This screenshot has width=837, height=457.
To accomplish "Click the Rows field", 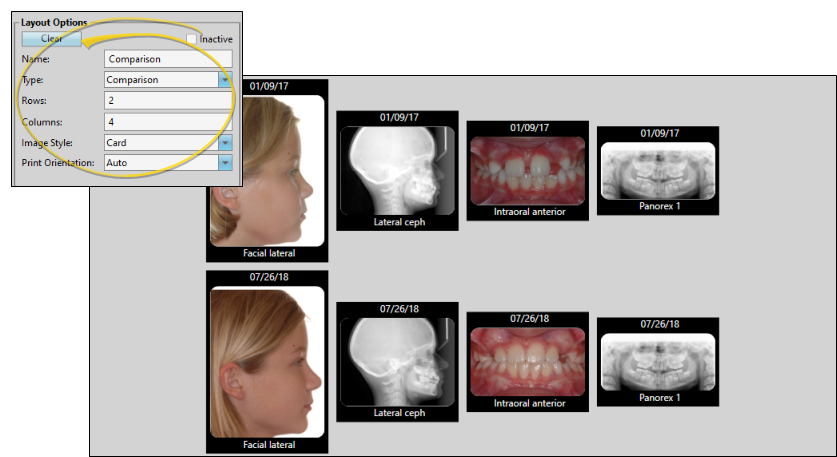I will [x=167, y=101].
